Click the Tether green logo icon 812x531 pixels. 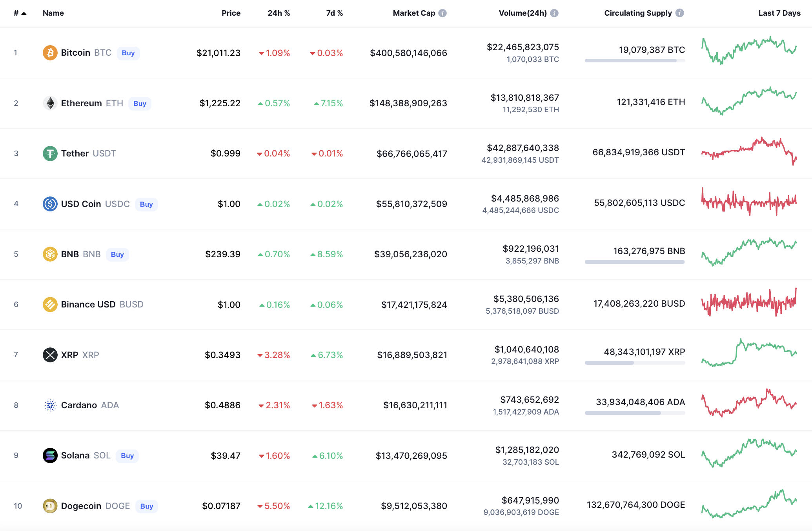[x=50, y=153]
